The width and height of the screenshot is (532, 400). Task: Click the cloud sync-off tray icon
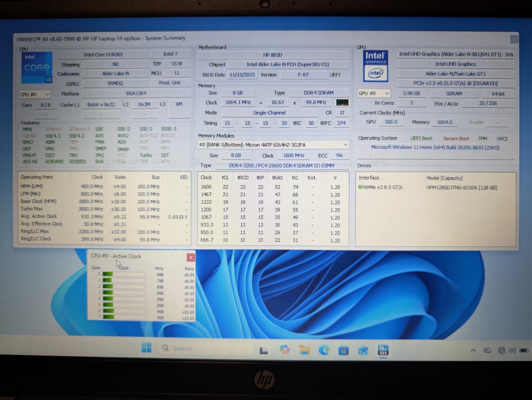click(x=487, y=350)
